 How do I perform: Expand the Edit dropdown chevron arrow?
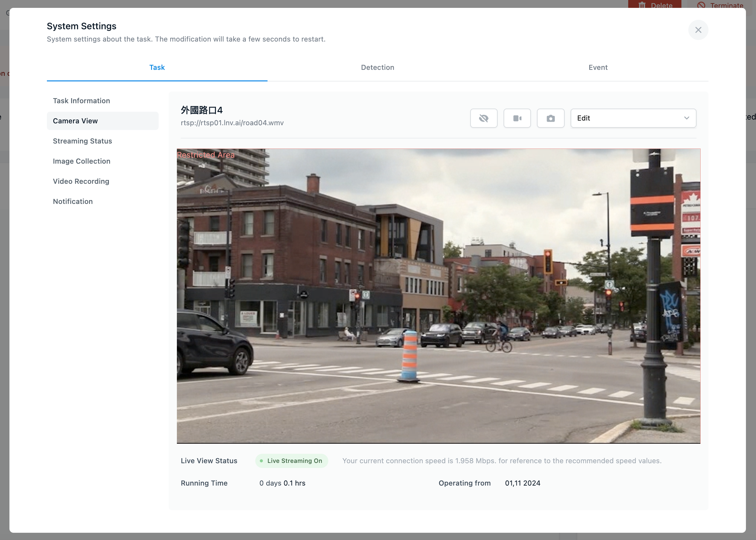pos(686,118)
